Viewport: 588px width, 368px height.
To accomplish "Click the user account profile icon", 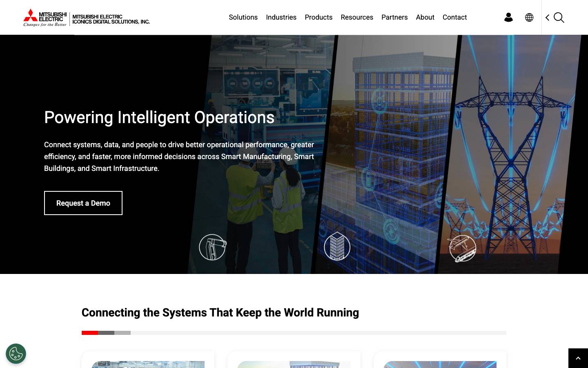I will [508, 17].
